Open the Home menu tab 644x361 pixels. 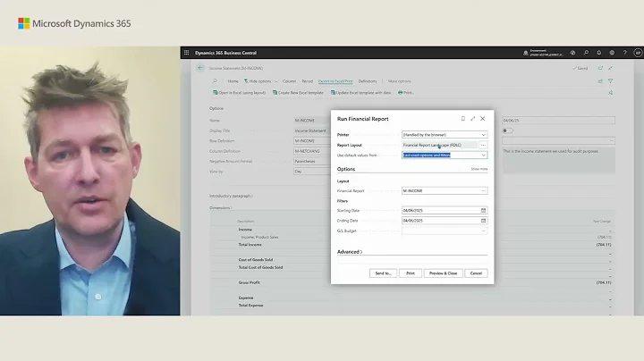pos(233,81)
